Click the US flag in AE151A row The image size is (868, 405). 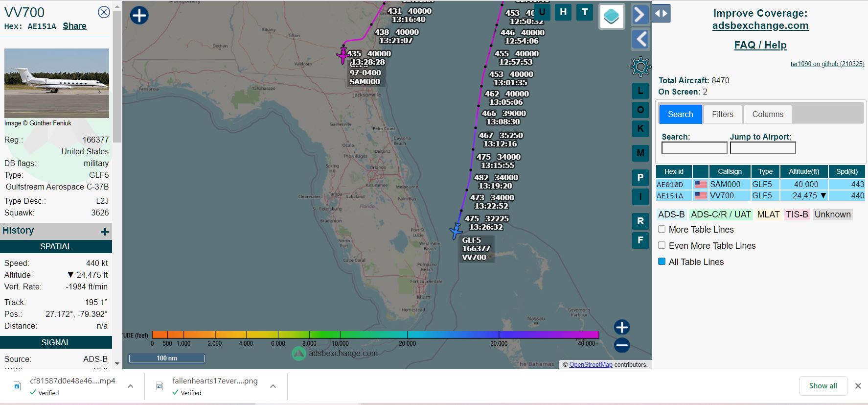point(701,196)
